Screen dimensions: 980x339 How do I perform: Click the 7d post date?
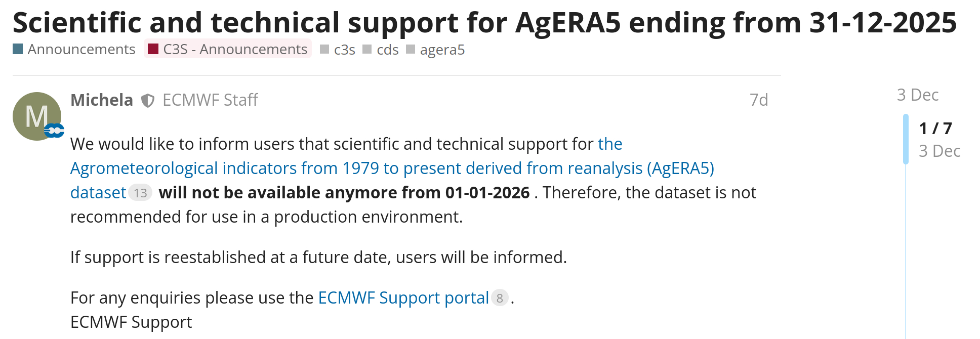(x=758, y=100)
